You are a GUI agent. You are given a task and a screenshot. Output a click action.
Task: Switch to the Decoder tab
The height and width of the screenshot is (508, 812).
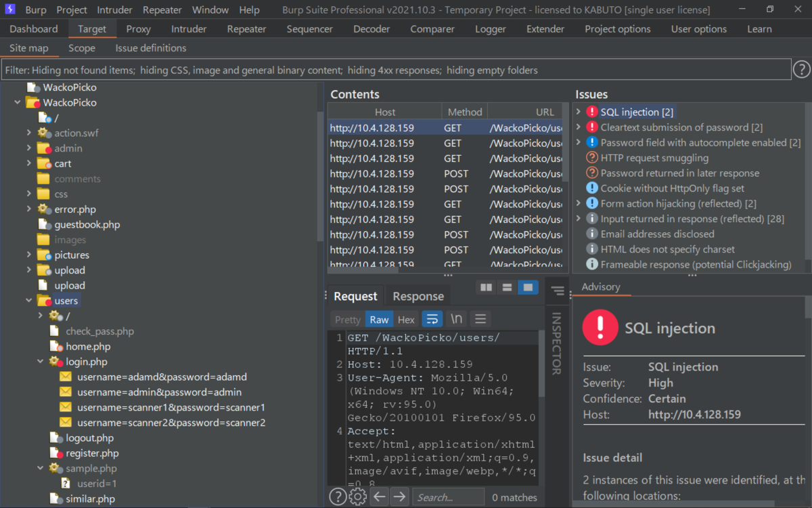click(371, 29)
